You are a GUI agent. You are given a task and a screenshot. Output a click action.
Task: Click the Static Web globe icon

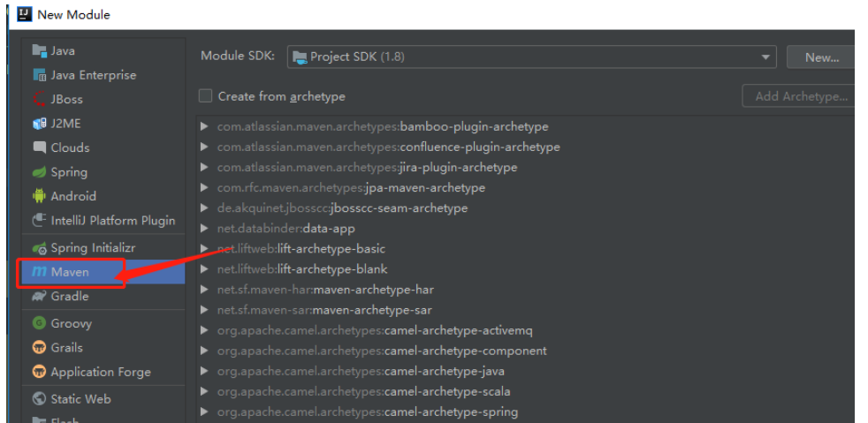click(x=39, y=398)
